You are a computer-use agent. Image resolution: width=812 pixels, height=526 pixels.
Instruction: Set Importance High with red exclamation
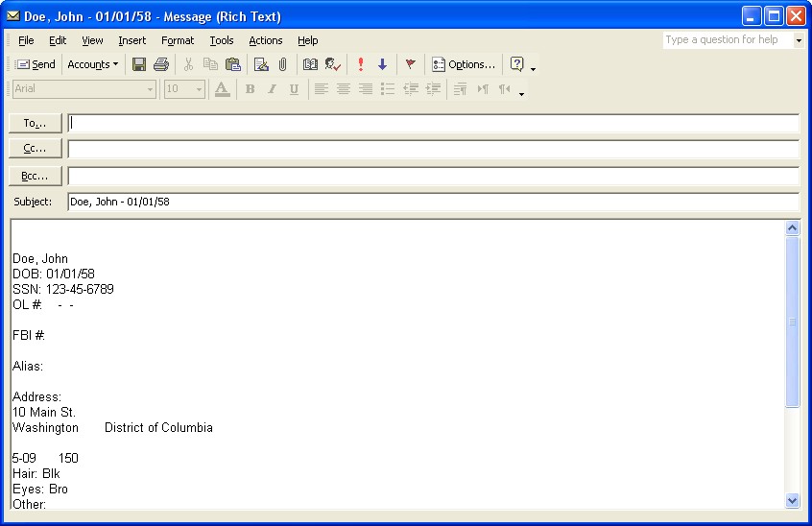click(x=361, y=64)
